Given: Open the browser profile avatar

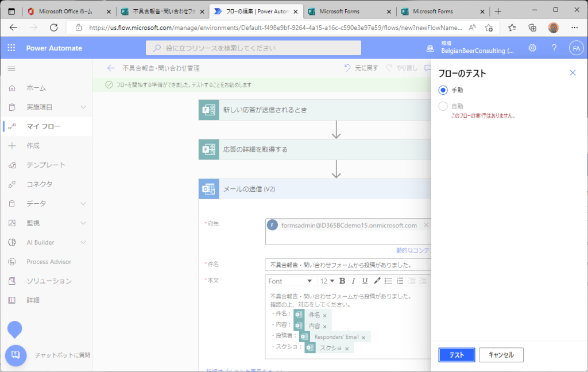Looking at the screenshot, I should [553, 28].
